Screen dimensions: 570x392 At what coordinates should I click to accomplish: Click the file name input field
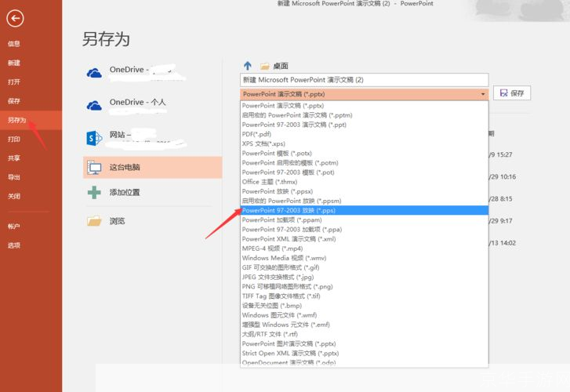[365, 80]
